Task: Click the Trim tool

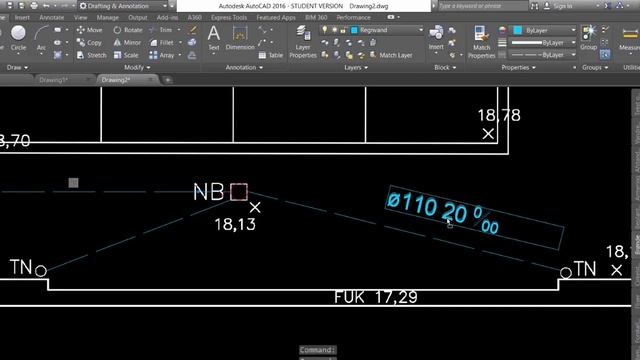Action: click(161, 30)
